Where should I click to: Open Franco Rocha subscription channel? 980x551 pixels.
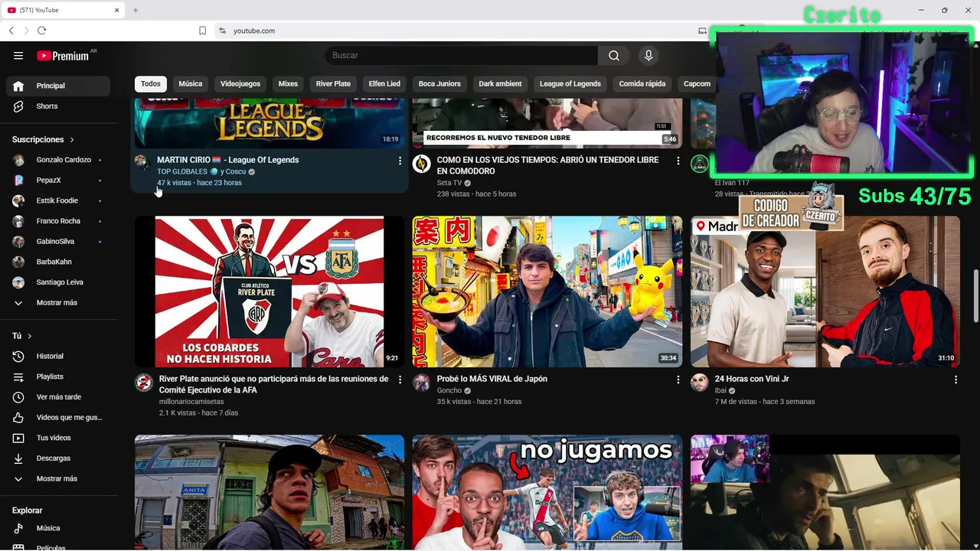(x=58, y=221)
